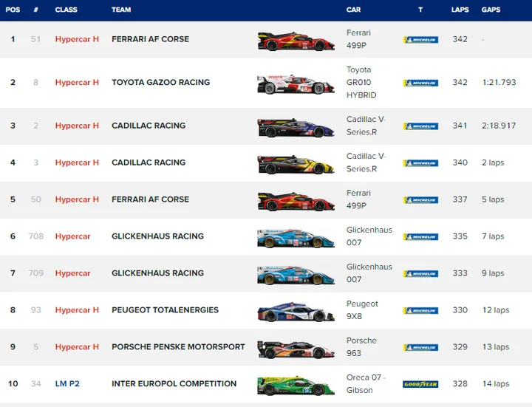Click the 341 laps value
The image size is (532, 407).
tap(460, 126)
